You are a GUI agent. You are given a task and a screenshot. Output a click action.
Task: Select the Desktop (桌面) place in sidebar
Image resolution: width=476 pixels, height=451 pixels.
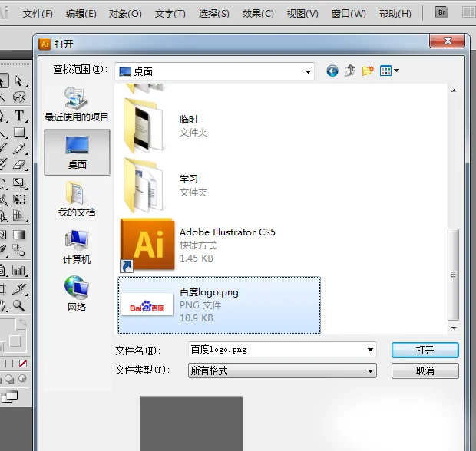(77, 153)
